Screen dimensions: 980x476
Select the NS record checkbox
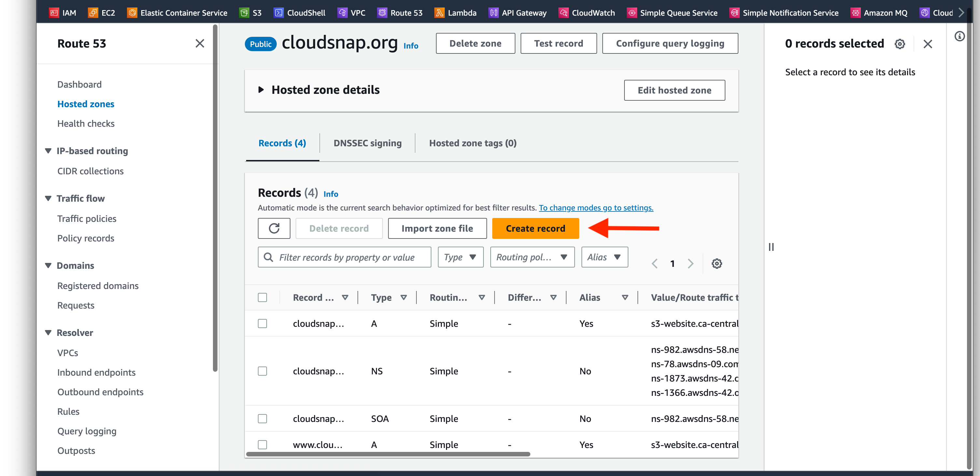pyautogui.click(x=262, y=371)
